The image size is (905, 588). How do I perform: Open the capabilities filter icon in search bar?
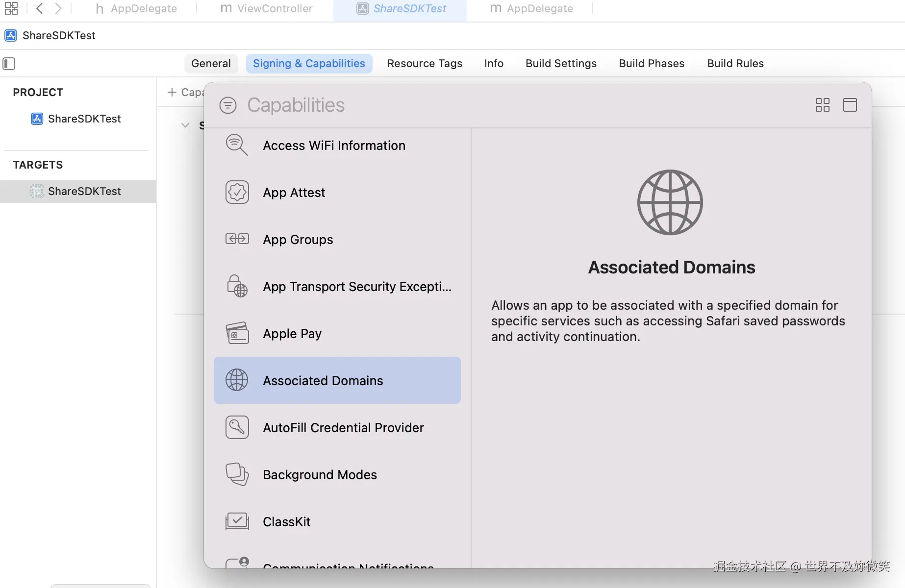[x=227, y=104]
